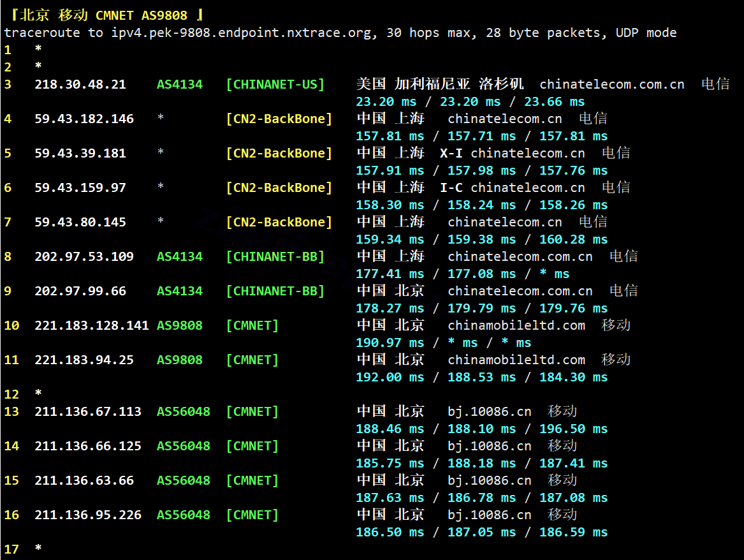Click IP address 59.43.80.145
744x560 pixels.
80,222
